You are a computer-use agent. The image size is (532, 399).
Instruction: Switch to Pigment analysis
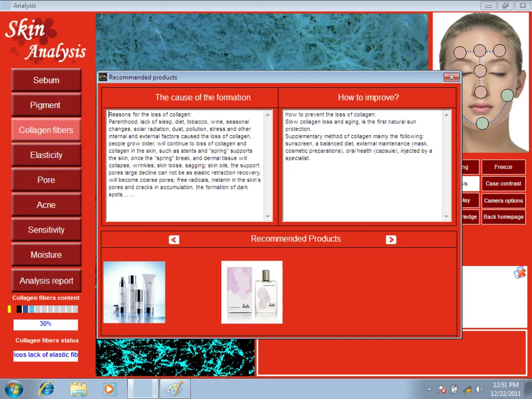(x=46, y=105)
